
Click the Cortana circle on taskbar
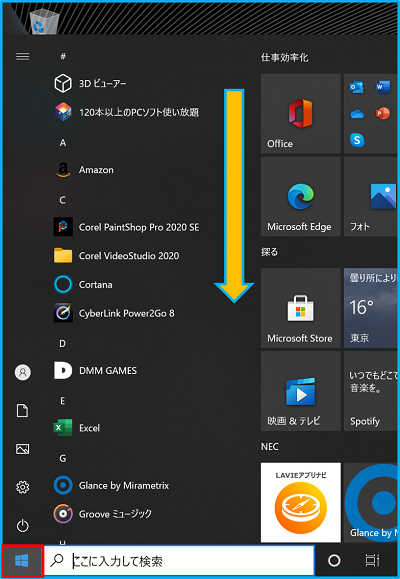pos(334,561)
